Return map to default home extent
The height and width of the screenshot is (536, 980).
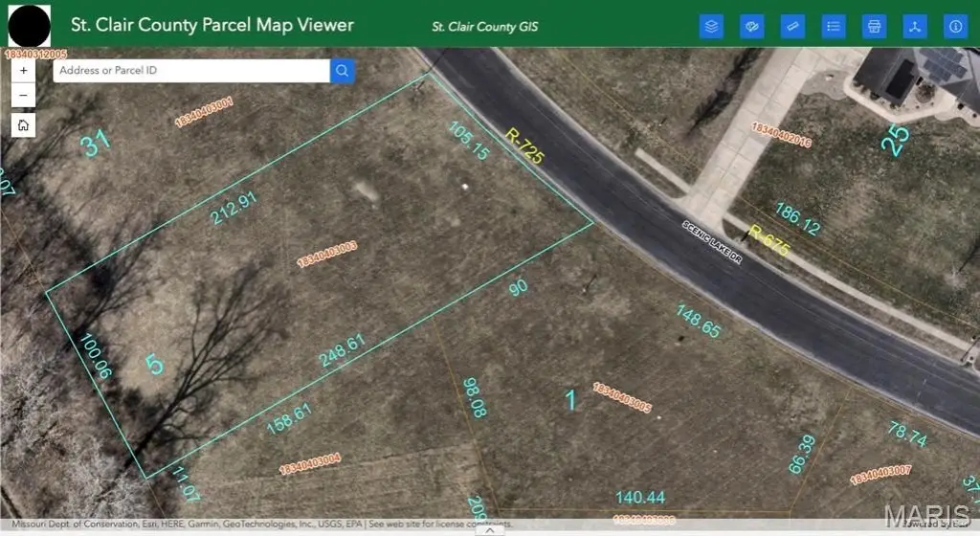(x=23, y=125)
